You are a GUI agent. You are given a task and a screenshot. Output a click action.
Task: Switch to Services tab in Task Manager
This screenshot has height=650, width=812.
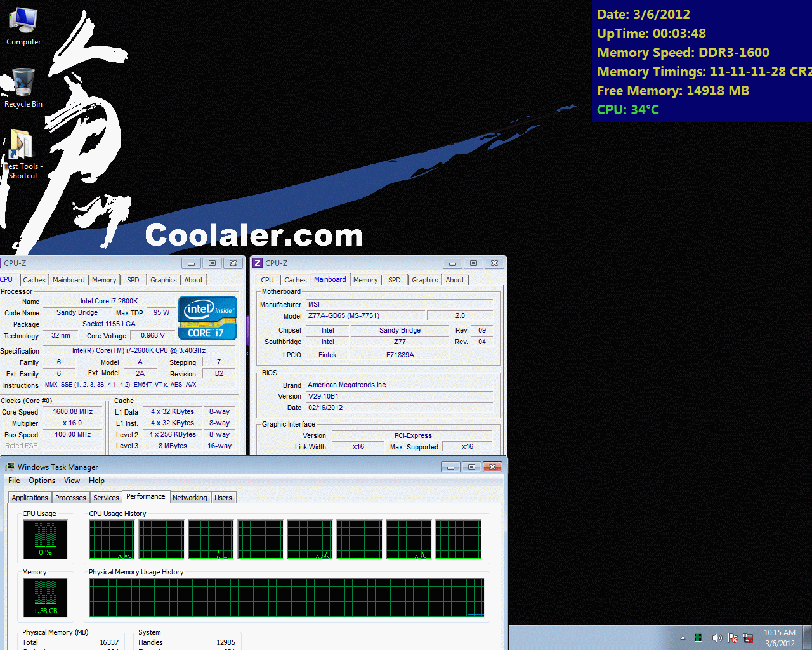[106, 498]
